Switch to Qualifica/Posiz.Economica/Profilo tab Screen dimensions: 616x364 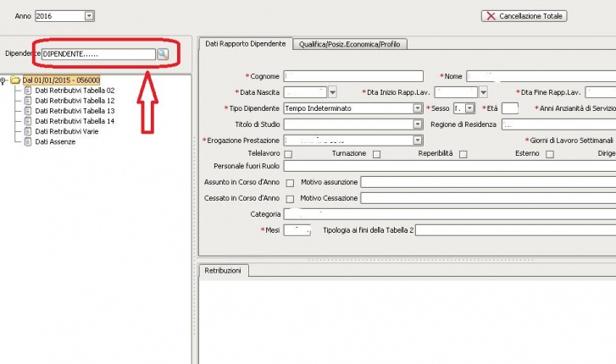point(350,44)
